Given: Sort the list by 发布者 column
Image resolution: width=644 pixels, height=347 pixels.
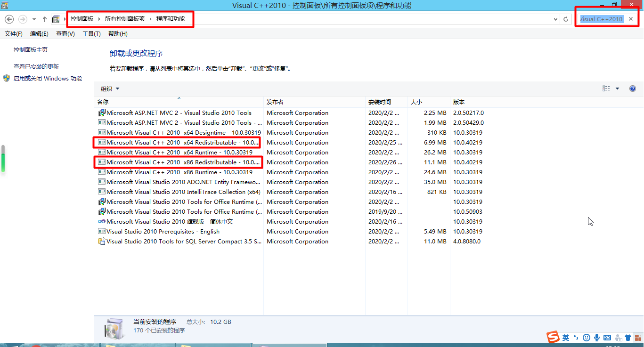Looking at the screenshot, I should [314, 102].
